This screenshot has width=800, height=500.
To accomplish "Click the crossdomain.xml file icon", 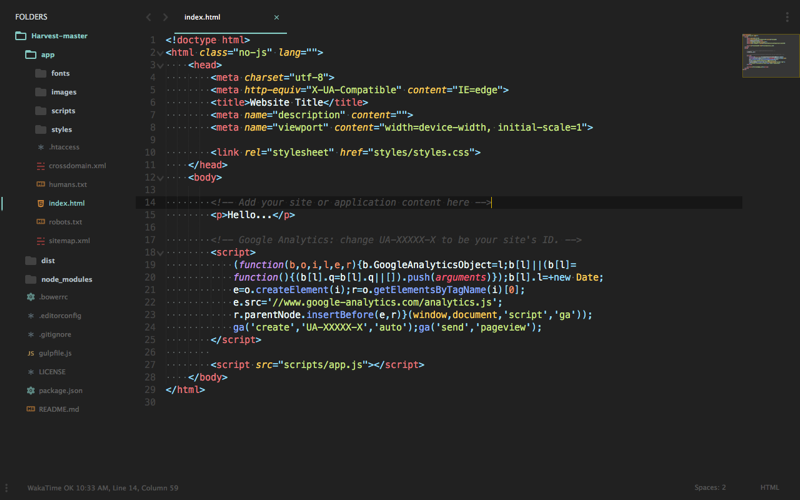I will tap(40, 166).
